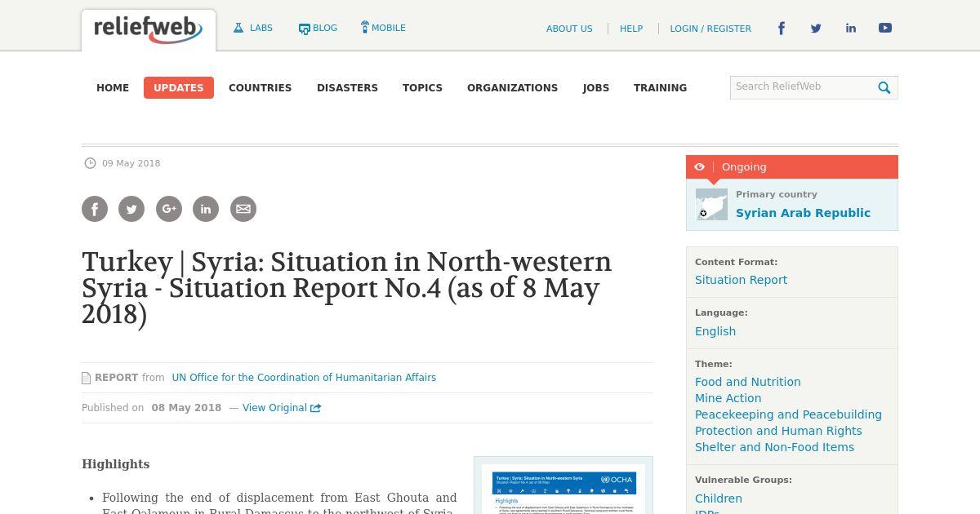Open Food and Nutrition theme
The image size is (980, 514).
[747, 382]
